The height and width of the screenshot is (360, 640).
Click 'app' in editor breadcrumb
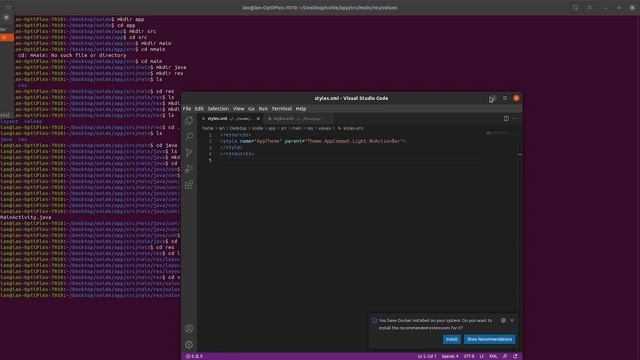[272, 128]
